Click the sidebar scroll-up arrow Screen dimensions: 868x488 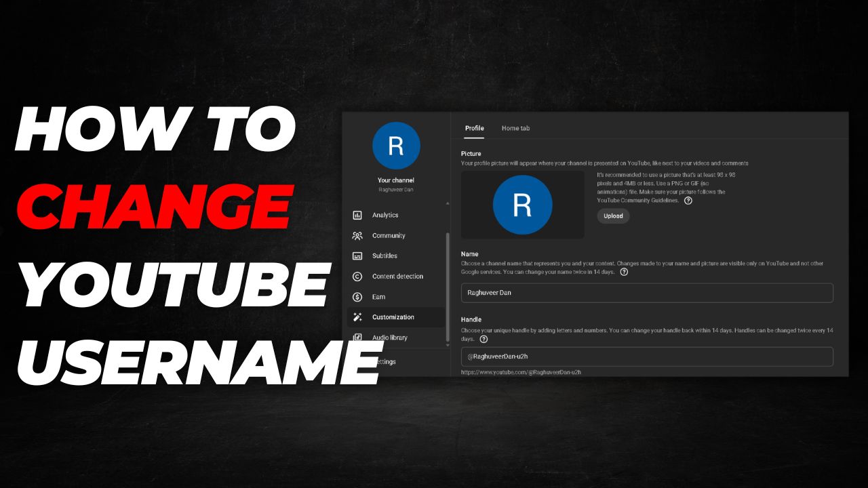tap(447, 203)
